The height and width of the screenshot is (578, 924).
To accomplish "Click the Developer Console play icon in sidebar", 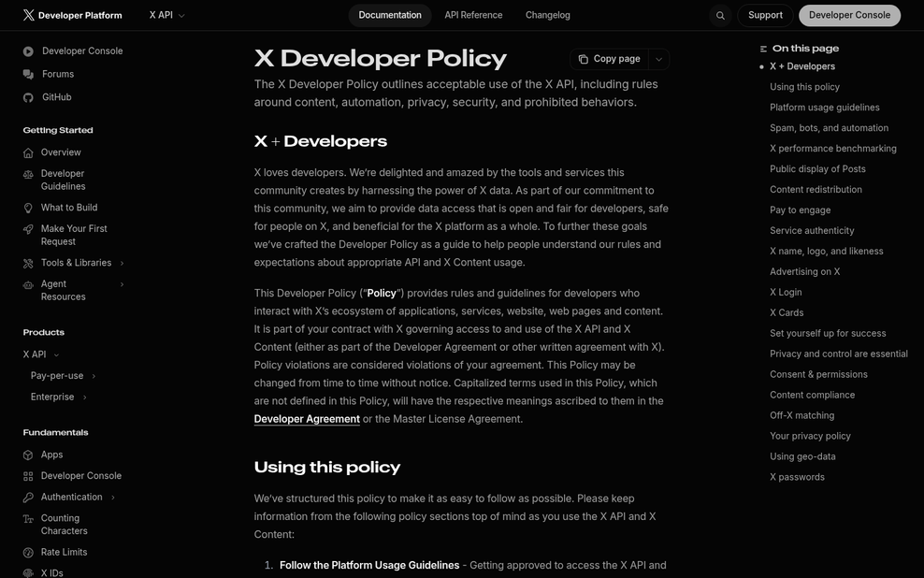I will pyautogui.click(x=28, y=51).
